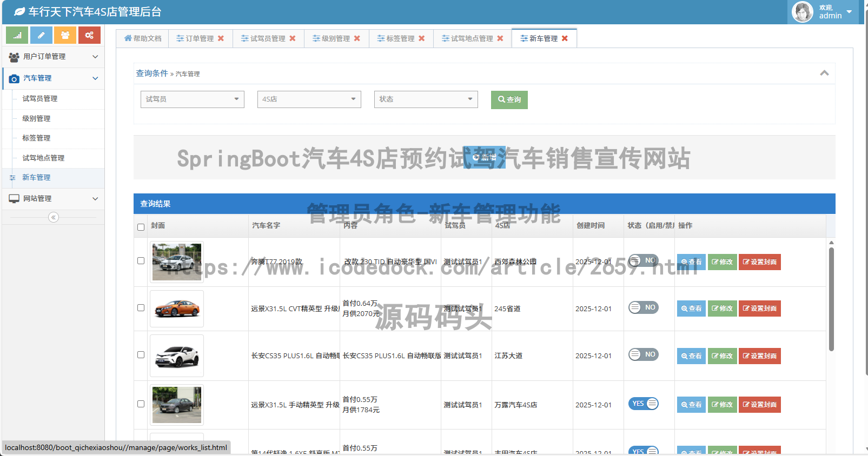Open the 试驾员 dropdown filter
The width and height of the screenshot is (868, 456).
coord(192,99)
